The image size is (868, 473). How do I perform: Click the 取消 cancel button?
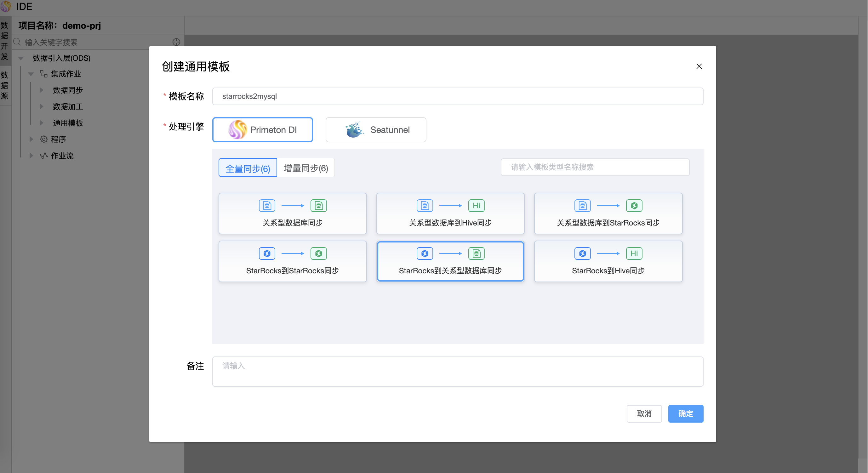(644, 413)
